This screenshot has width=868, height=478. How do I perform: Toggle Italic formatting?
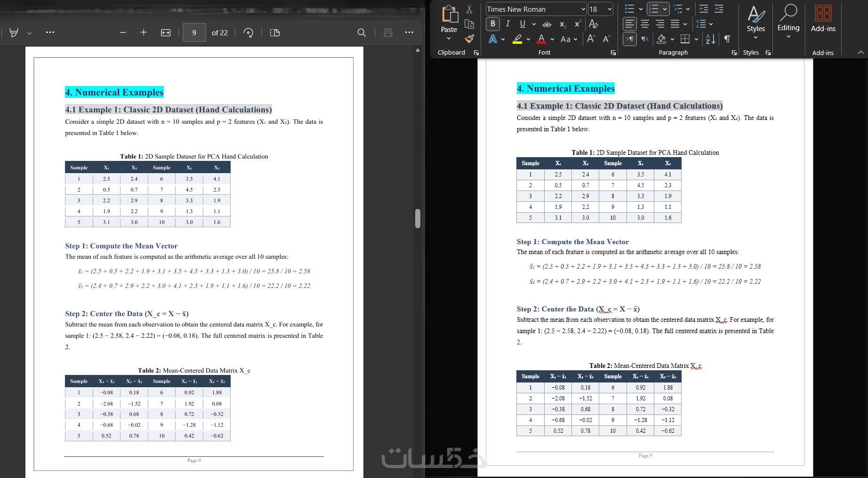507,24
